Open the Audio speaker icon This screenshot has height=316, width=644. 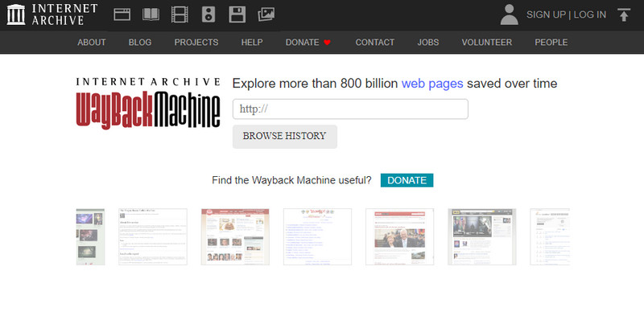coord(208,14)
